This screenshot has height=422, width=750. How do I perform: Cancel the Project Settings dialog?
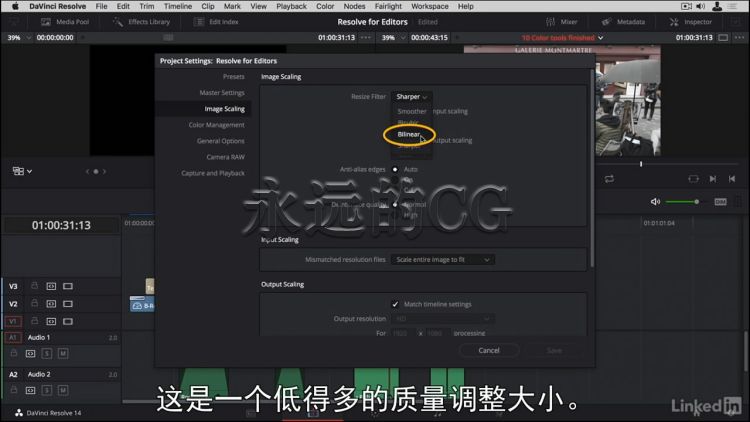click(489, 350)
